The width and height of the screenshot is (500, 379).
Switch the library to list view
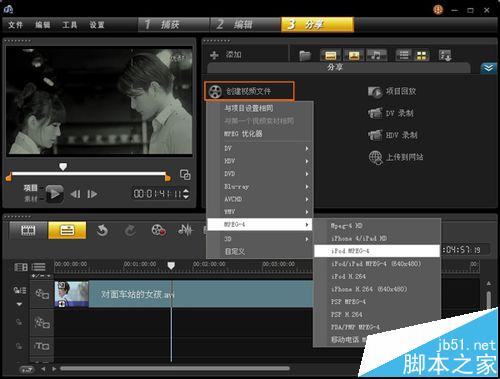pyautogui.click(x=404, y=55)
